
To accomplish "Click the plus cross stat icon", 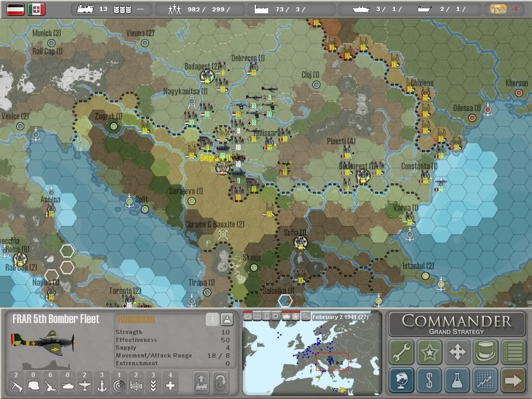I will 170,386.
